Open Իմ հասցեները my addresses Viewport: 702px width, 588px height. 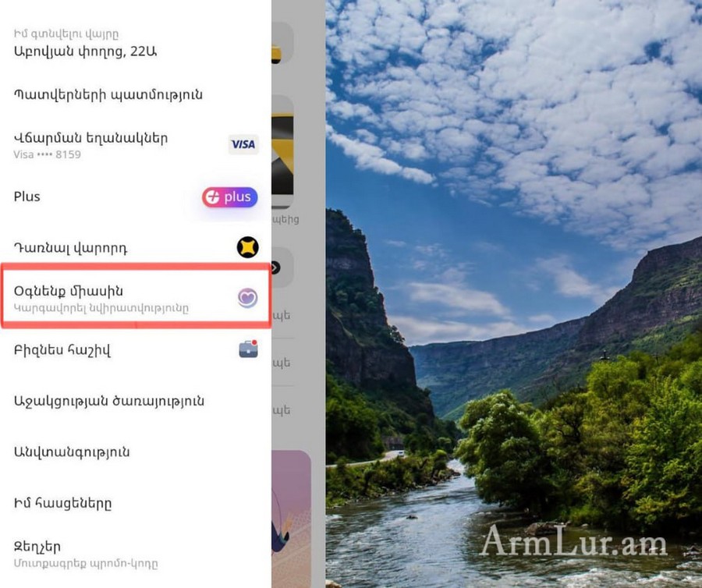(x=136, y=503)
